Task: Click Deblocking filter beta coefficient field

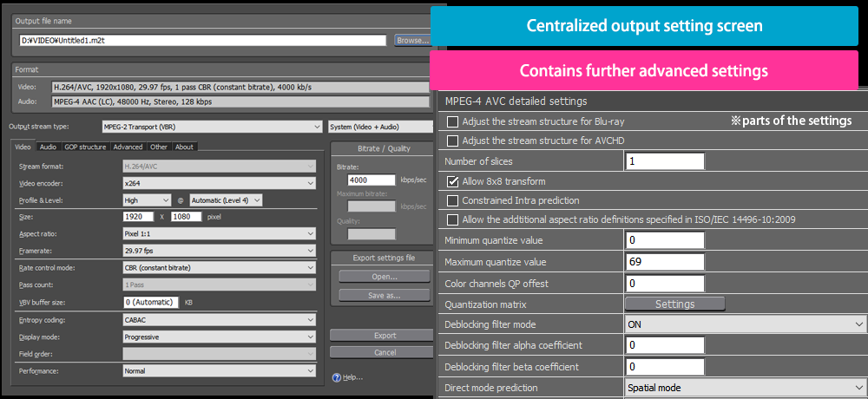Action: (x=665, y=366)
